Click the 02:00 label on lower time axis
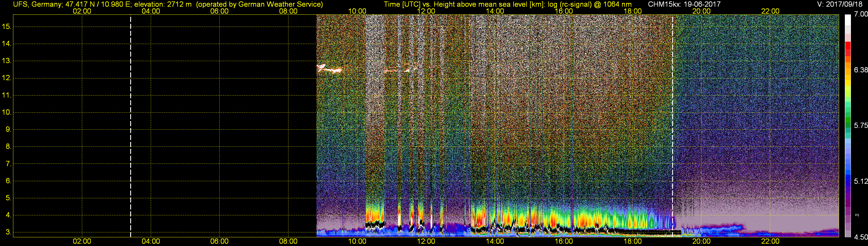This screenshot has width=868, height=246. [x=82, y=241]
